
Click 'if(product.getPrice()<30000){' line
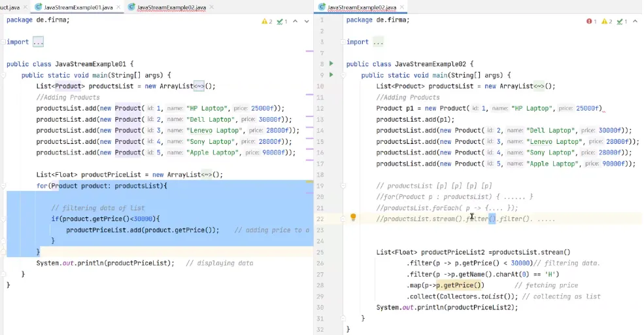(x=105, y=219)
